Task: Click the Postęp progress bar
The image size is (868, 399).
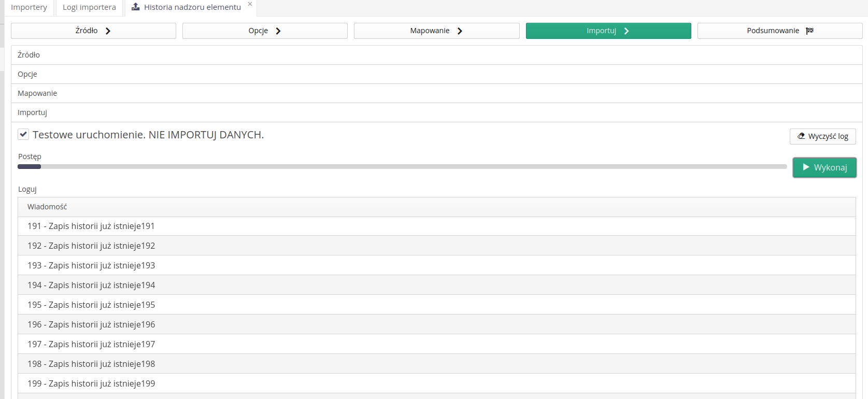Action: (x=402, y=167)
